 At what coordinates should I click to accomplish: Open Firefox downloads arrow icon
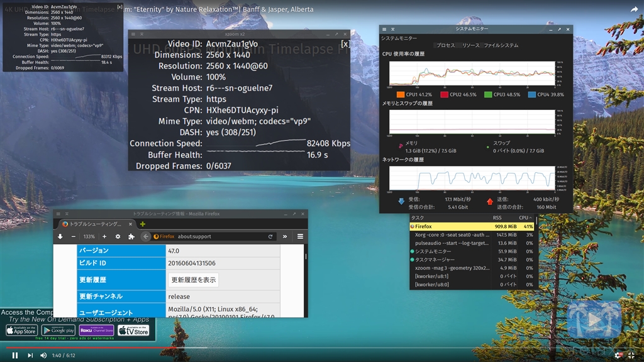(x=60, y=236)
